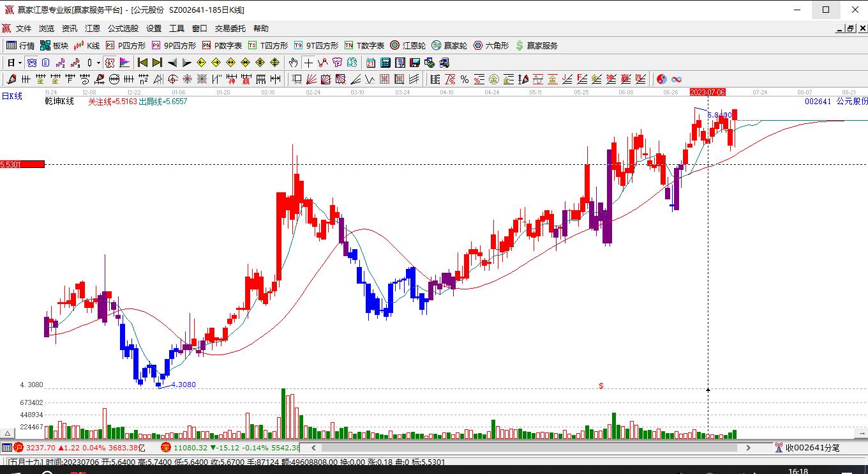The image size is (868, 474).
Task: Open the T四方形 tool
Action: coord(268,45)
